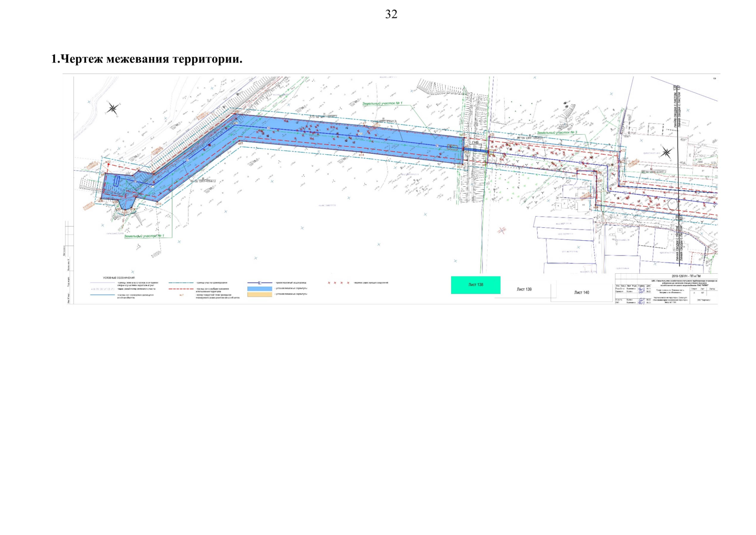756x535 pixels.
Task: Click page number 32 at the top
Action: [391, 14]
